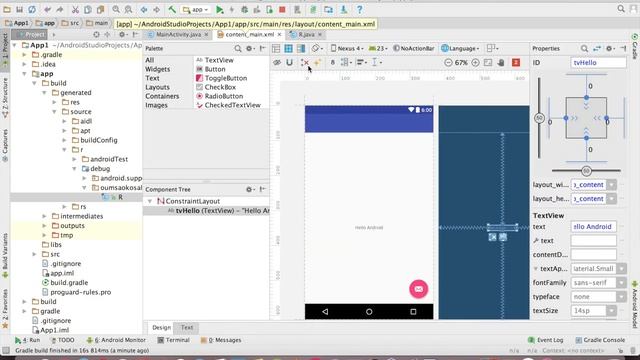Click the top-right Search Everywhere magnifier
Screen dimensions: 640x360
click(621, 9)
